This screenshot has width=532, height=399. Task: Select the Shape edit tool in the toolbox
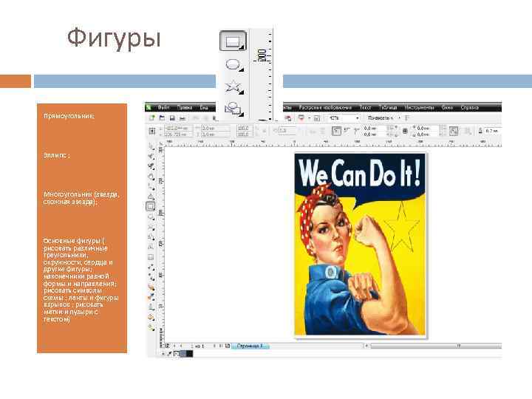[x=151, y=157]
